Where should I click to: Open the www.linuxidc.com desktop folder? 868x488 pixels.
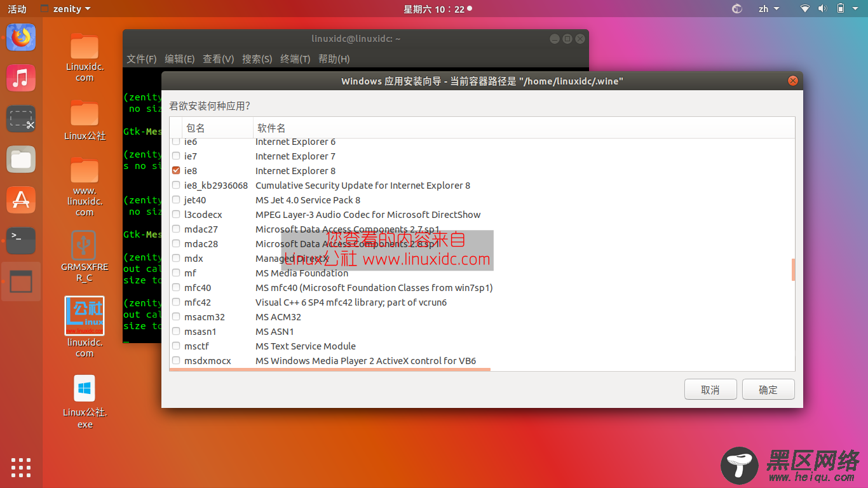click(x=85, y=188)
